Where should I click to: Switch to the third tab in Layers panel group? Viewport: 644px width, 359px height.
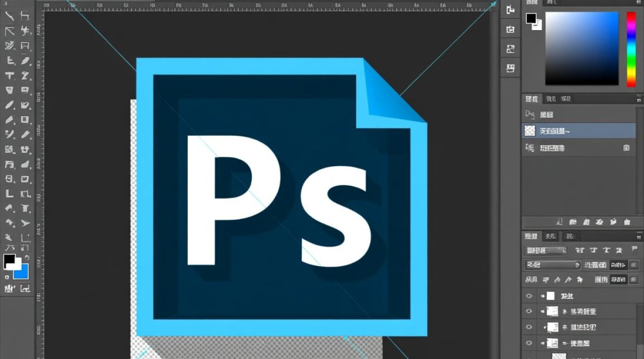pyautogui.click(x=570, y=236)
